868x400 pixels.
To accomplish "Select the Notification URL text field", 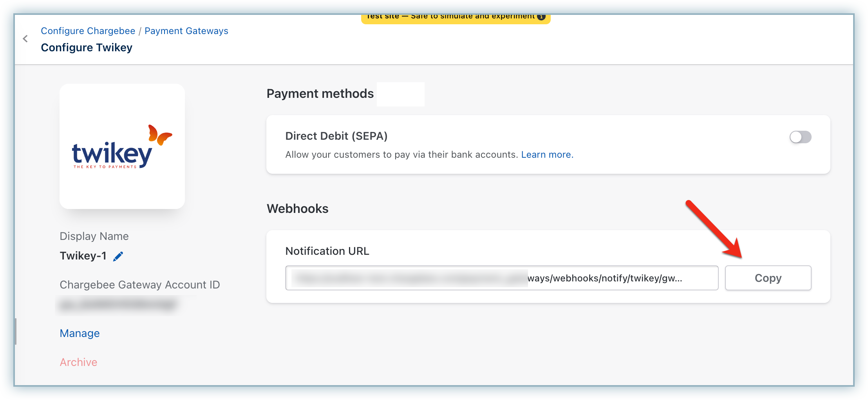I will click(501, 278).
